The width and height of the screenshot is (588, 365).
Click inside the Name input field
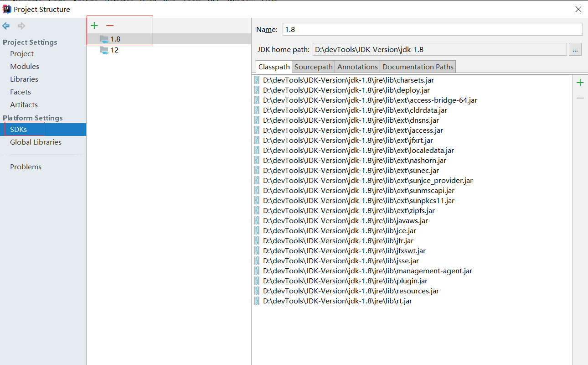pyautogui.click(x=432, y=29)
